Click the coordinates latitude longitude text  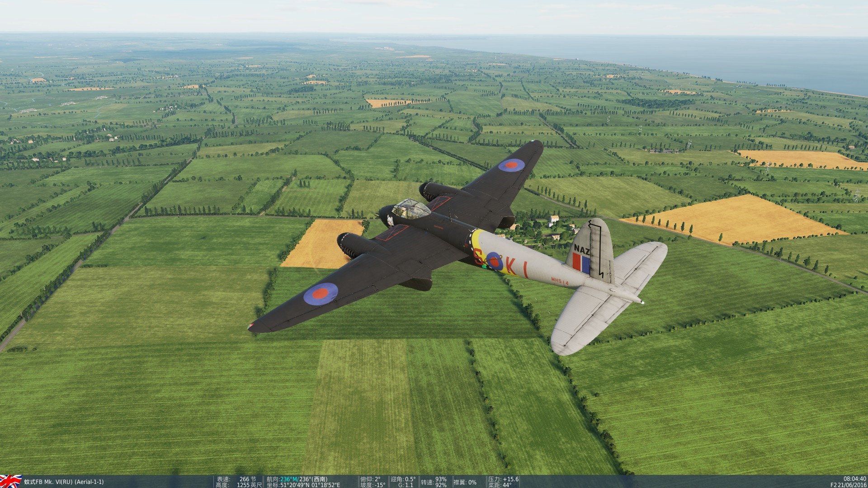pos(310,485)
